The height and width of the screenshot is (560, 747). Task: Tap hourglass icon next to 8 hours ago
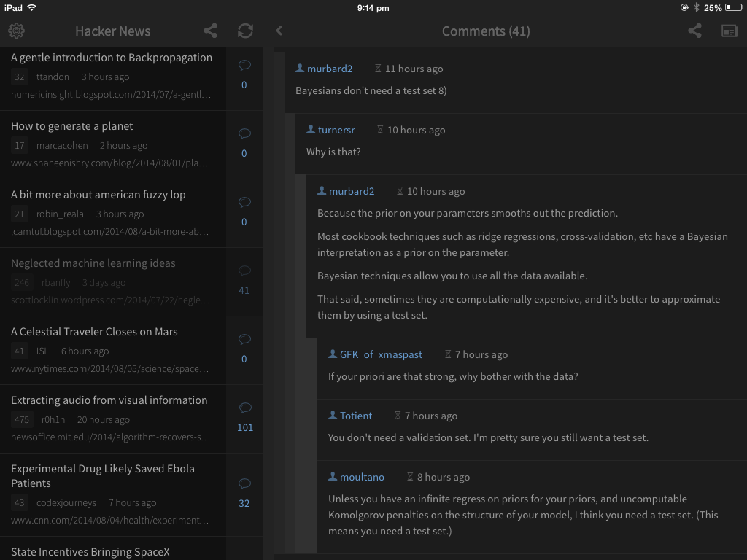[x=410, y=477]
